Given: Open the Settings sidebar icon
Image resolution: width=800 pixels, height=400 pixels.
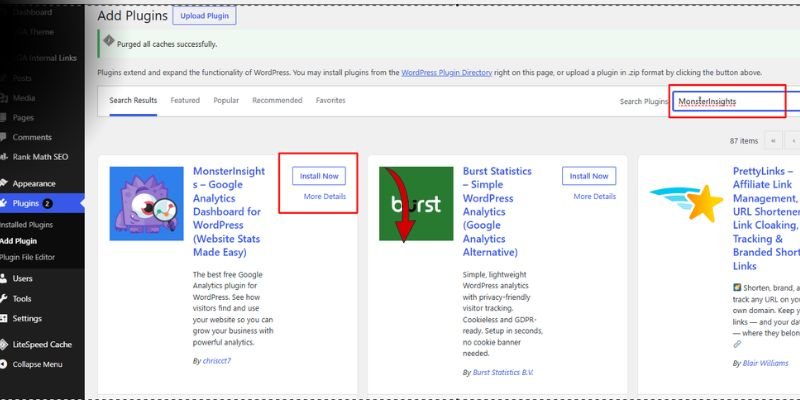Looking at the screenshot, I should click(3, 318).
